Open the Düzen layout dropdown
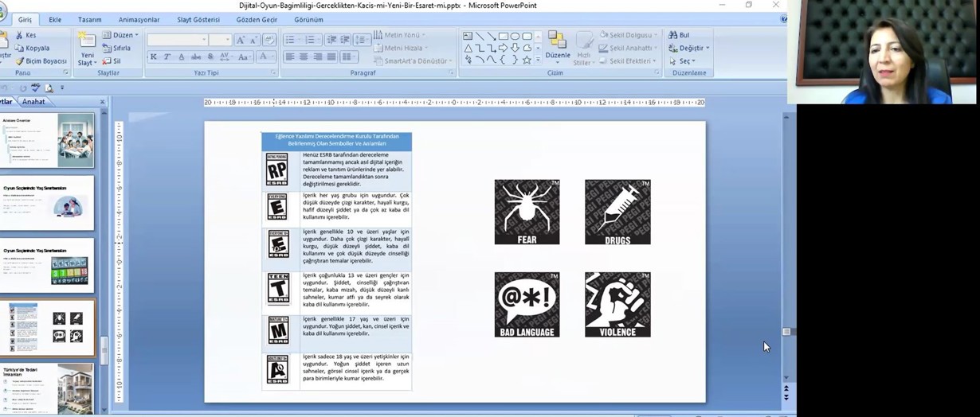 click(120, 35)
